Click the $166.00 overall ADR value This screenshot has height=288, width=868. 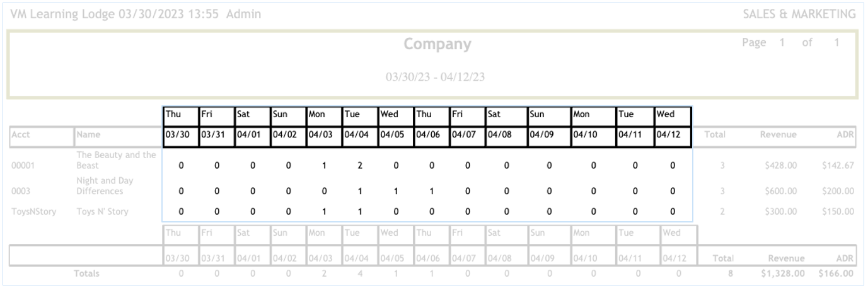tap(836, 274)
